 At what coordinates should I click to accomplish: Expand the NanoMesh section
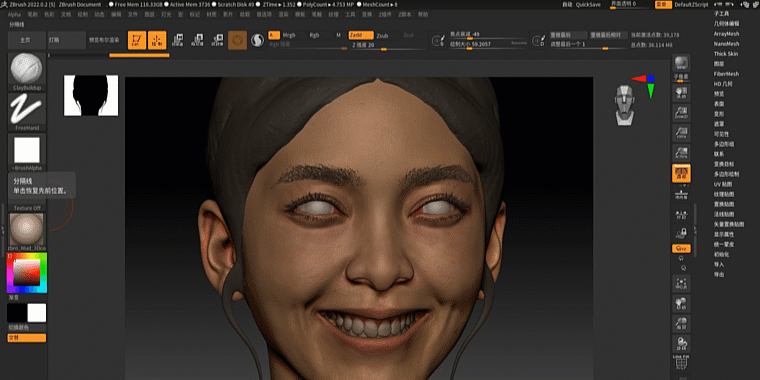pos(726,44)
